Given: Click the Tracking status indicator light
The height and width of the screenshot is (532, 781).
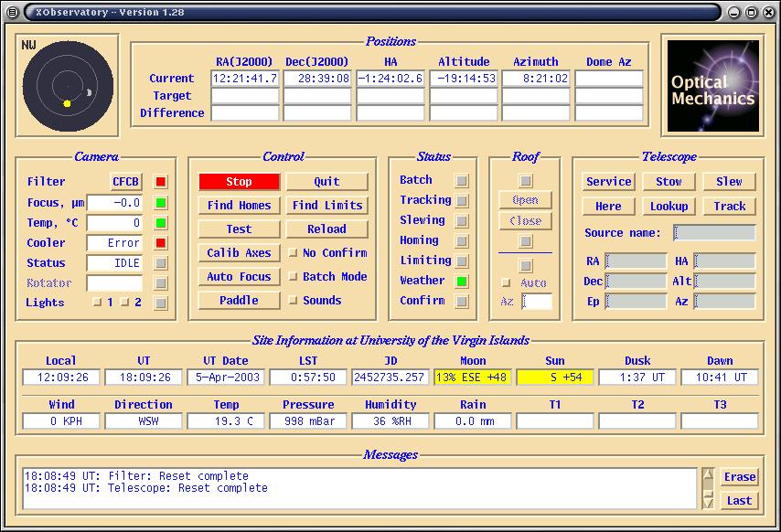Looking at the screenshot, I should pyautogui.click(x=462, y=201).
